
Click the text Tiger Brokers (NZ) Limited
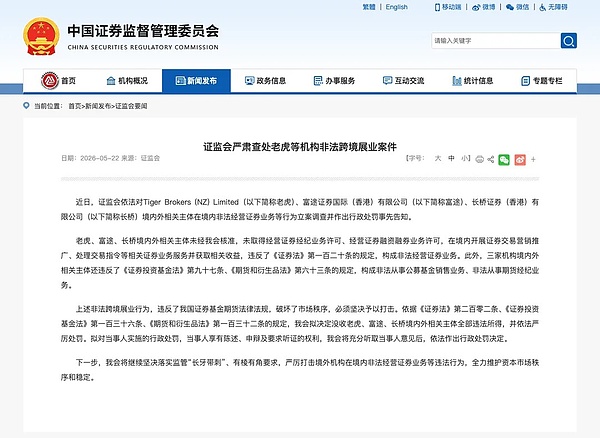click(x=191, y=202)
